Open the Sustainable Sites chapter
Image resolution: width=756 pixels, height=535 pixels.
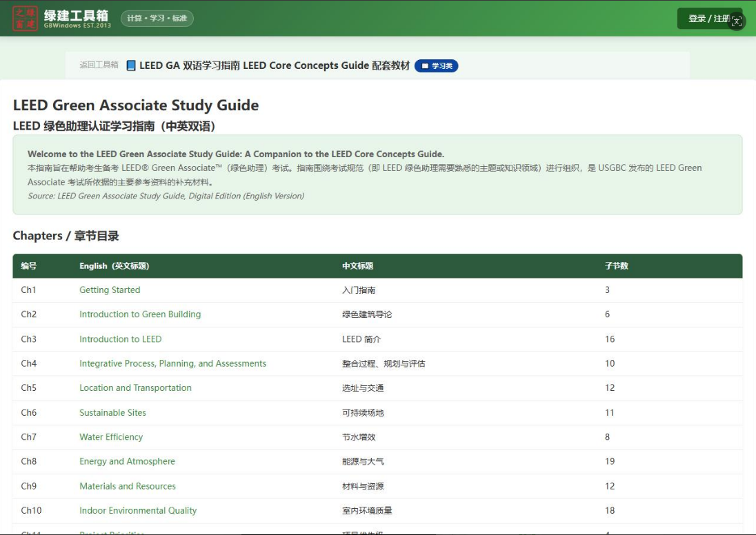(x=113, y=412)
